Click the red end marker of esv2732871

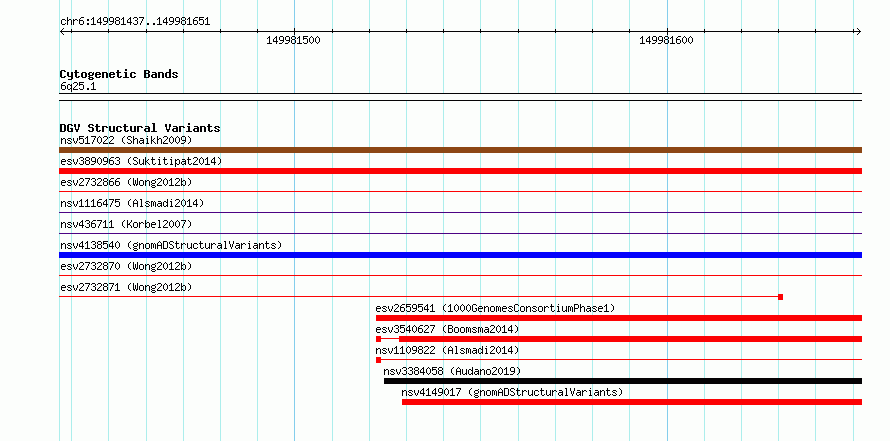[x=780, y=297]
